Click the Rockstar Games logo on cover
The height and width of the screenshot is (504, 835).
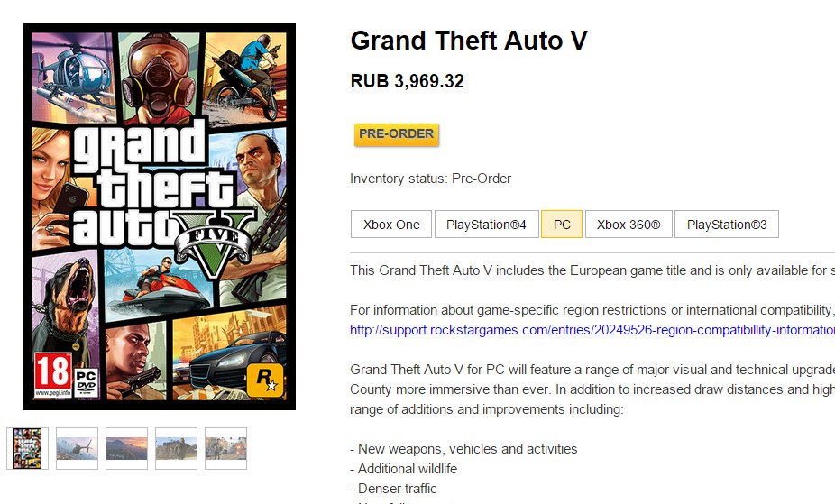(265, 380)
